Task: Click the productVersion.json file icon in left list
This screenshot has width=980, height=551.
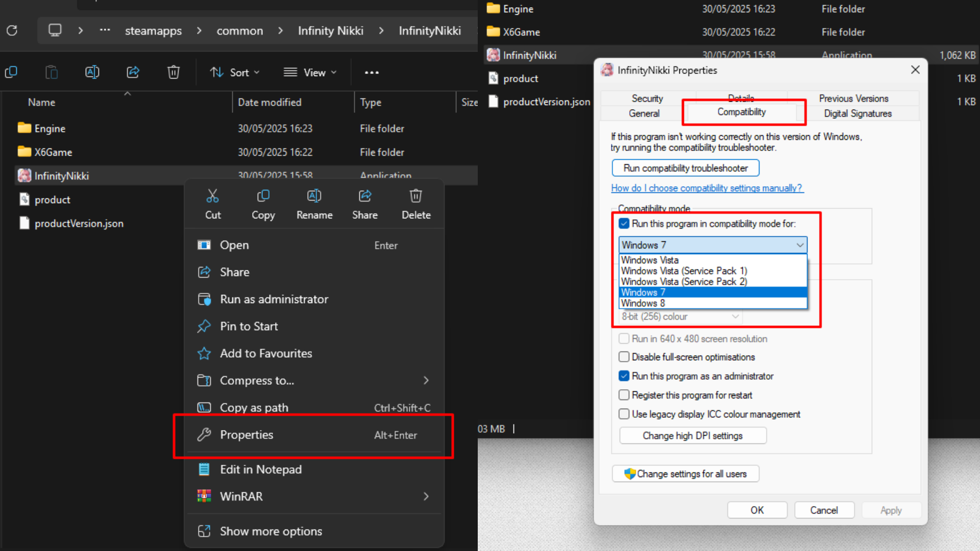Action: pyautogui.click(x=24, y=223)
